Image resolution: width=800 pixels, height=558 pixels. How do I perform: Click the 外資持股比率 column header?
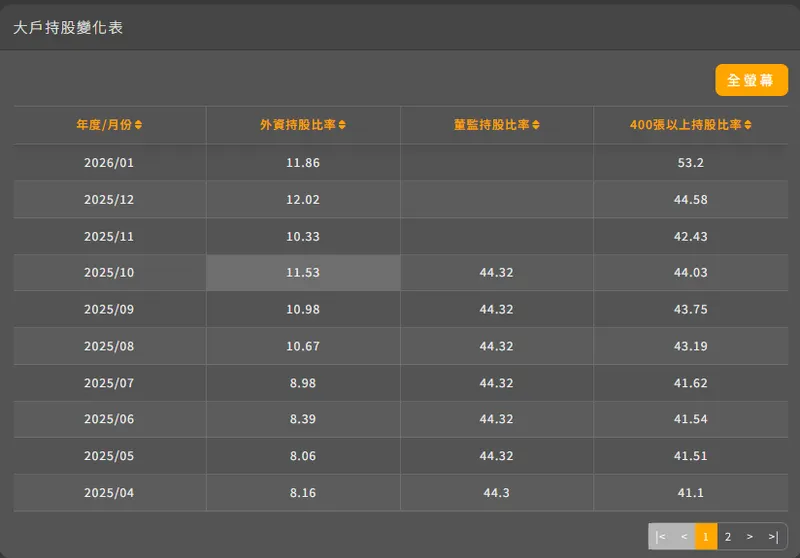297,125
